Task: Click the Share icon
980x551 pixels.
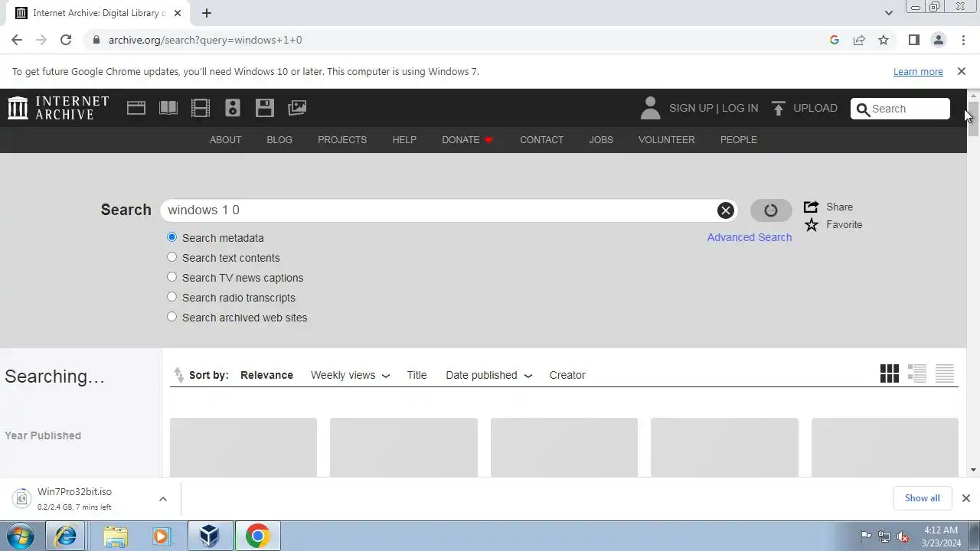Action: point(811,207)
